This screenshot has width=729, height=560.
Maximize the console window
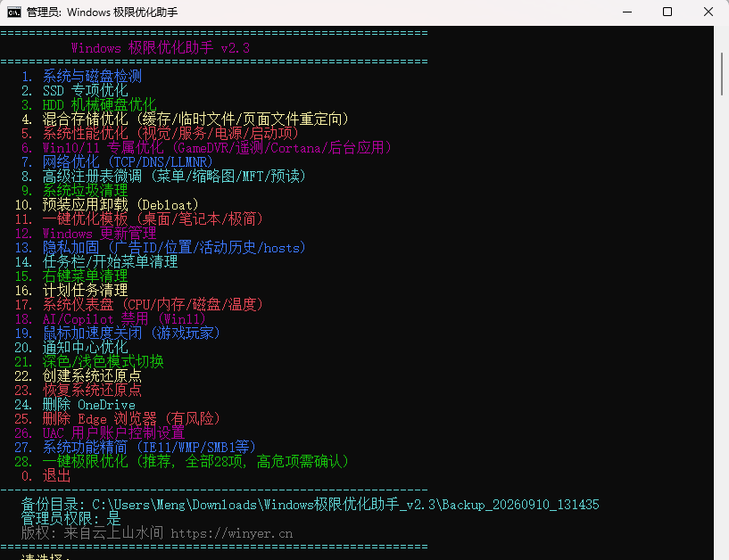(x=667, y=12)
